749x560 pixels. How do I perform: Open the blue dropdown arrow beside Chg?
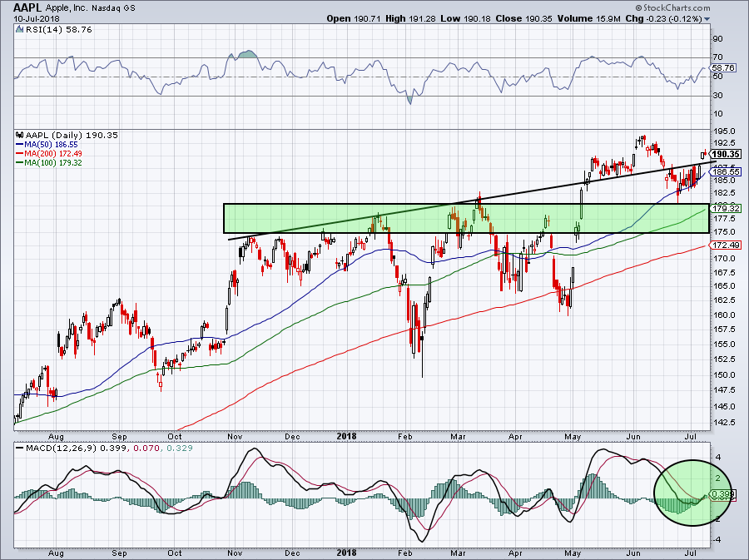tap(707, 19)
